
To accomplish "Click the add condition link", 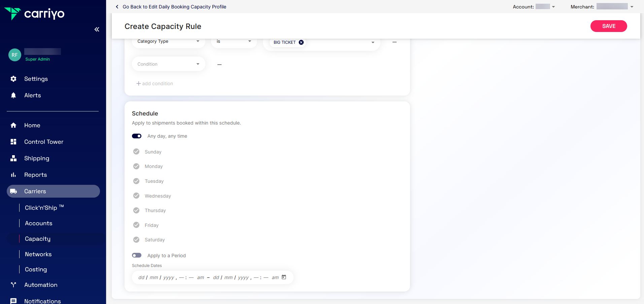I will 155,83.
